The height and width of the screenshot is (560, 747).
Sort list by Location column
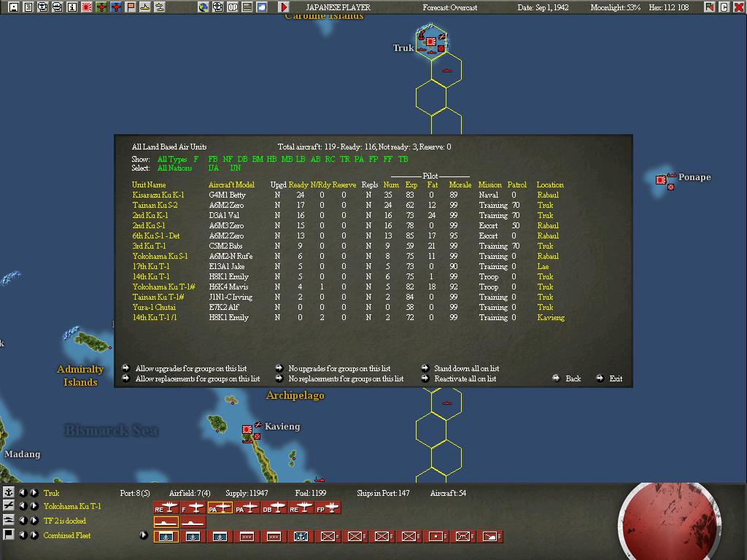[550, 184]
